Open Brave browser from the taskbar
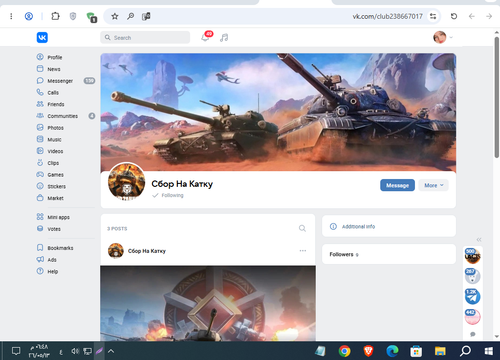 [368, 351]
